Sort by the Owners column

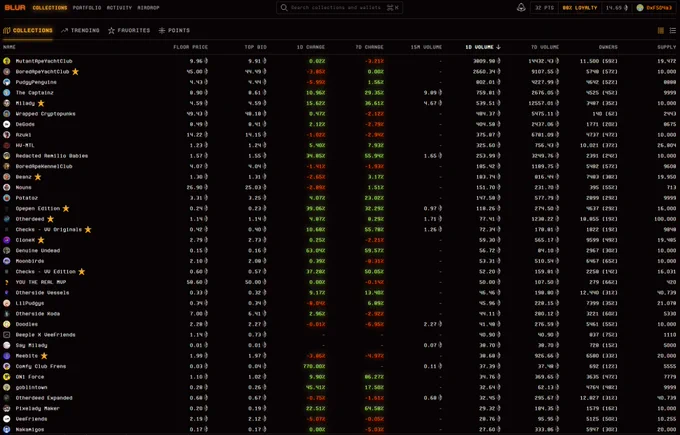[608, 47]
